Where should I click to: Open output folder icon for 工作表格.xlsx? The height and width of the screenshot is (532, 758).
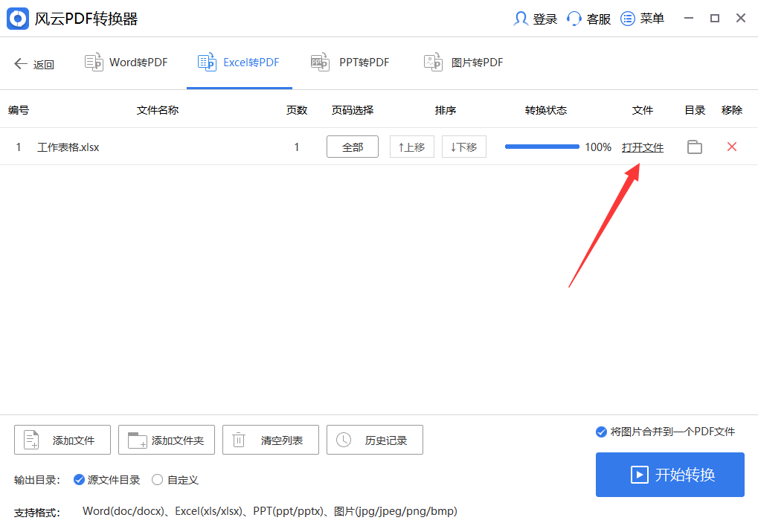(x=695, y=147)
